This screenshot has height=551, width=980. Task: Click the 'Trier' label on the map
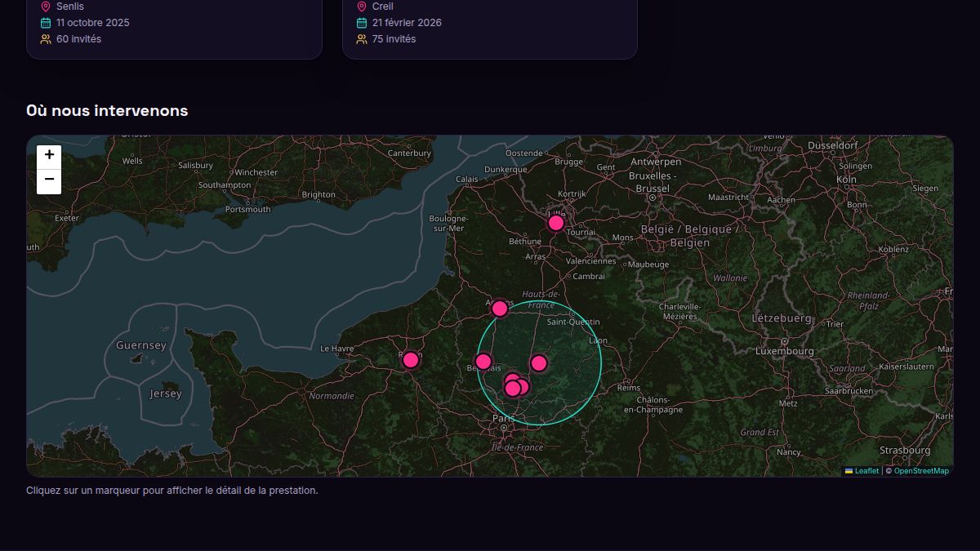(x=835, y=324)
